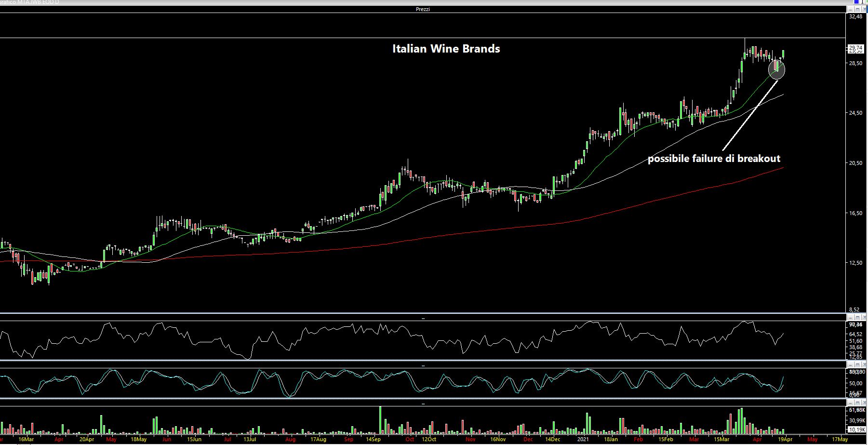This screenshot has height=445, width=868.
Task: Minimize the Prezzi price panel
Action: (x=851, y=9)
